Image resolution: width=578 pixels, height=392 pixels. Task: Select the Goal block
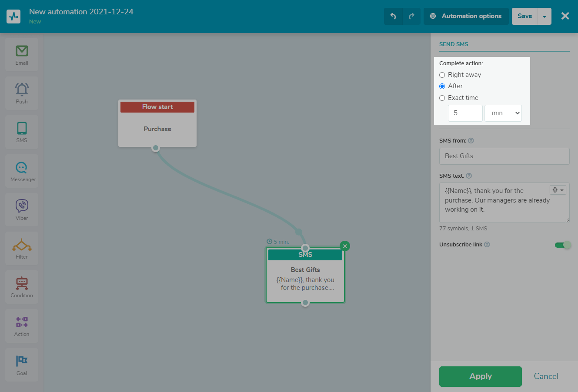tap(22, 365)
